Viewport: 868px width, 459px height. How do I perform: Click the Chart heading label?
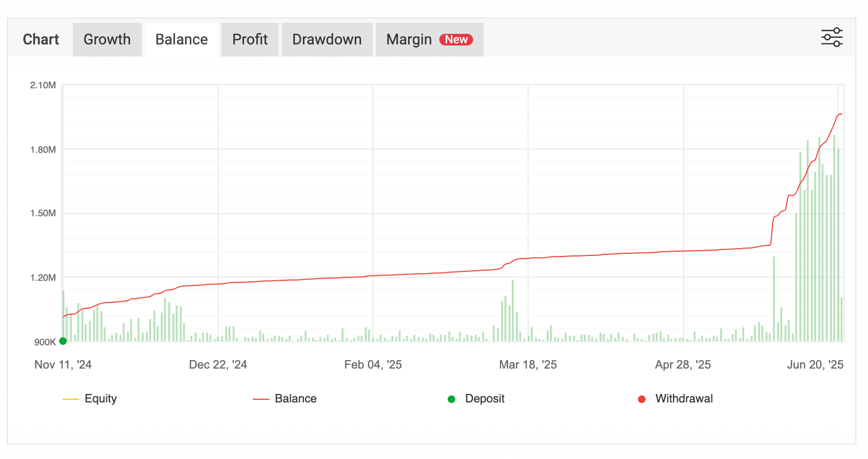pos(41,40)
